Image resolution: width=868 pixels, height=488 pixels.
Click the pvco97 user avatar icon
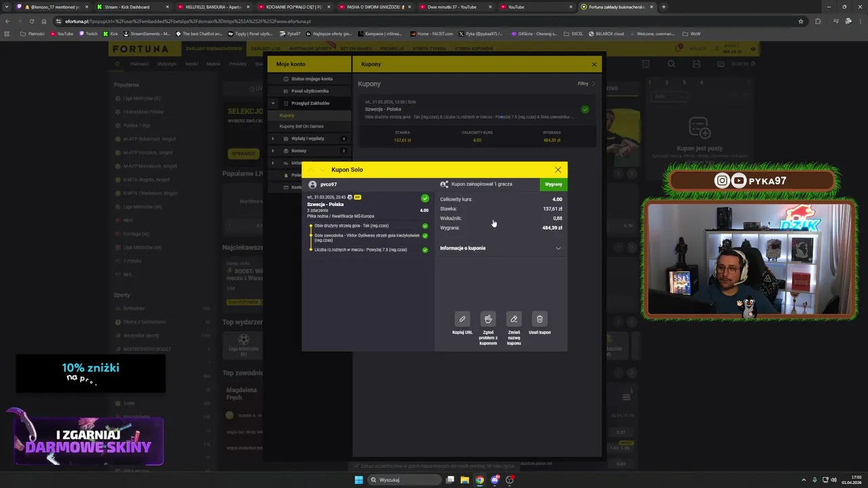313,184
